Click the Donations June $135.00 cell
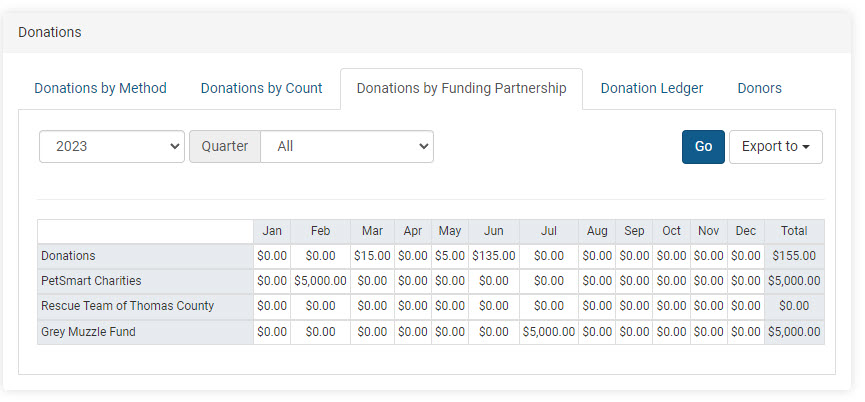Viewport: 865px width, 402px height. (x=494, y=256)
